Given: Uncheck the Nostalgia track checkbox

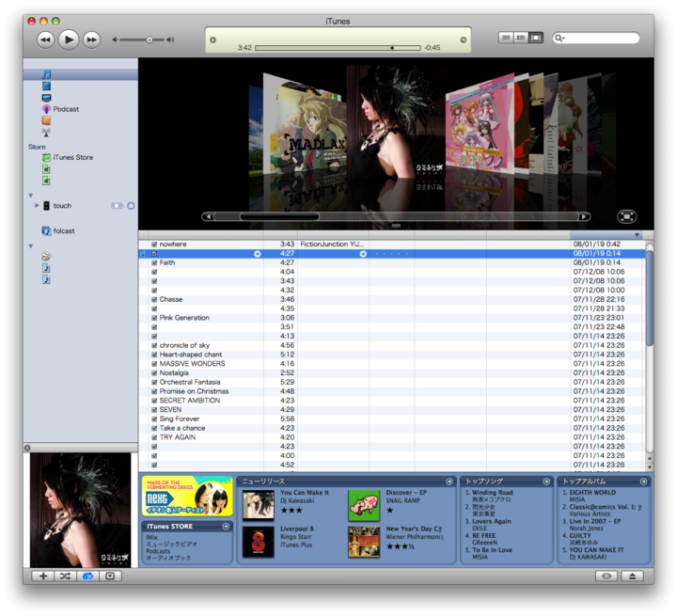Looking at the screenshot, I should point(154,372).
